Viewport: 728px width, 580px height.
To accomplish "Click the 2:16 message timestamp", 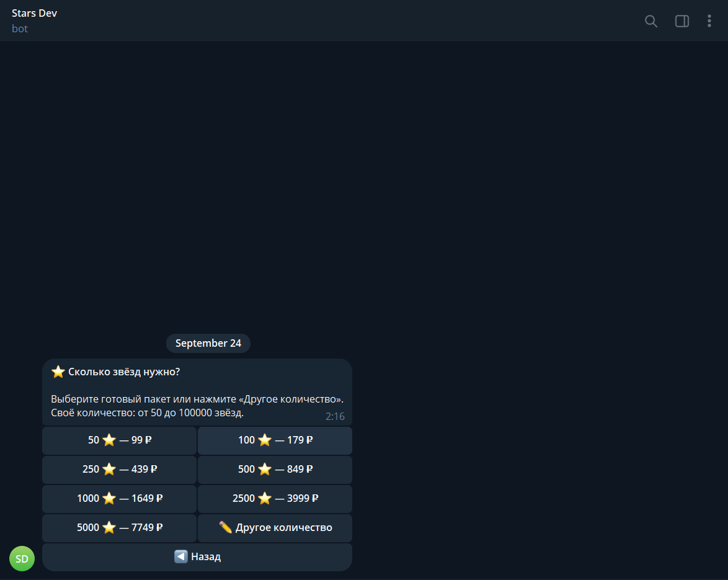I will coord(335,416).
